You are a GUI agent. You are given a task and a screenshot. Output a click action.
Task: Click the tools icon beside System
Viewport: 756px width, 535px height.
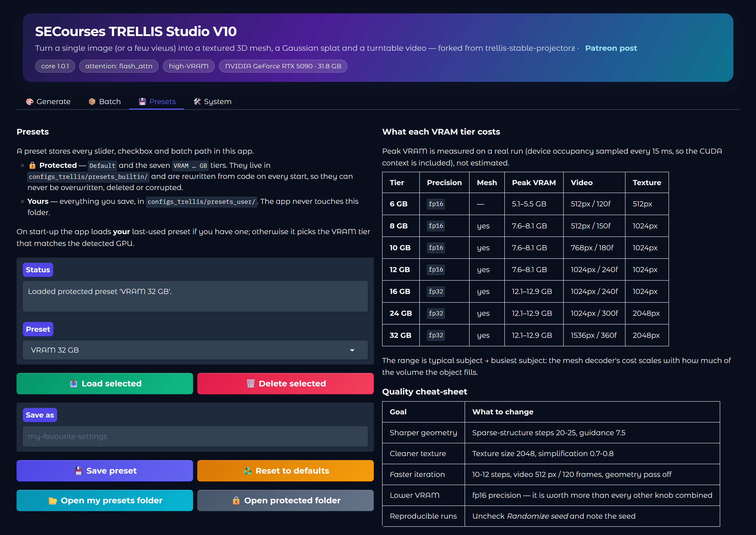click(197, 102)
